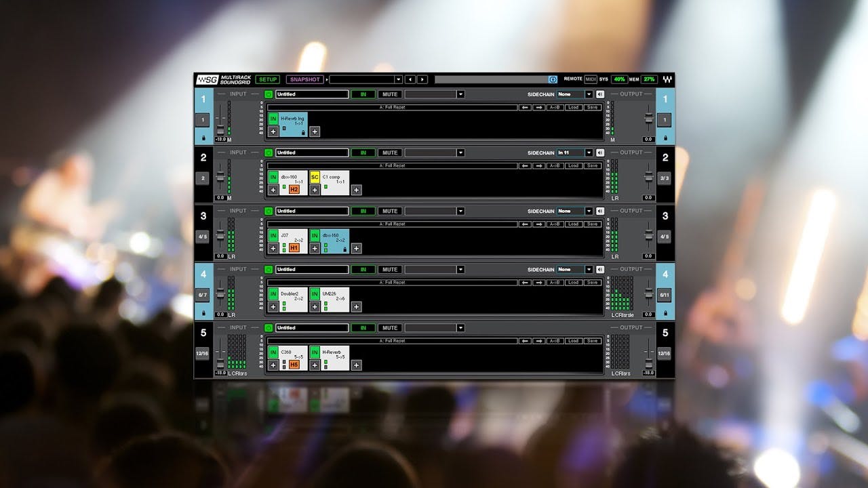Viewport: 868px width, 488px height.
Task: Open sidechain dropdown on rack 4
Action: [x=589, y=269]
